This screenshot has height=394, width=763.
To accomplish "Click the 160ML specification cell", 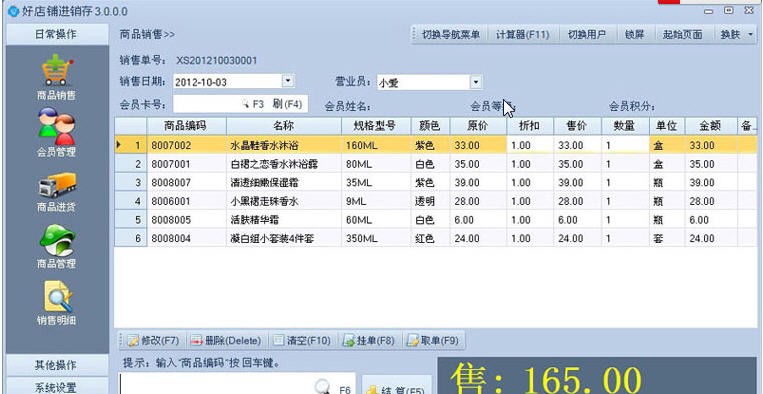I will click(x=376, y=145).
